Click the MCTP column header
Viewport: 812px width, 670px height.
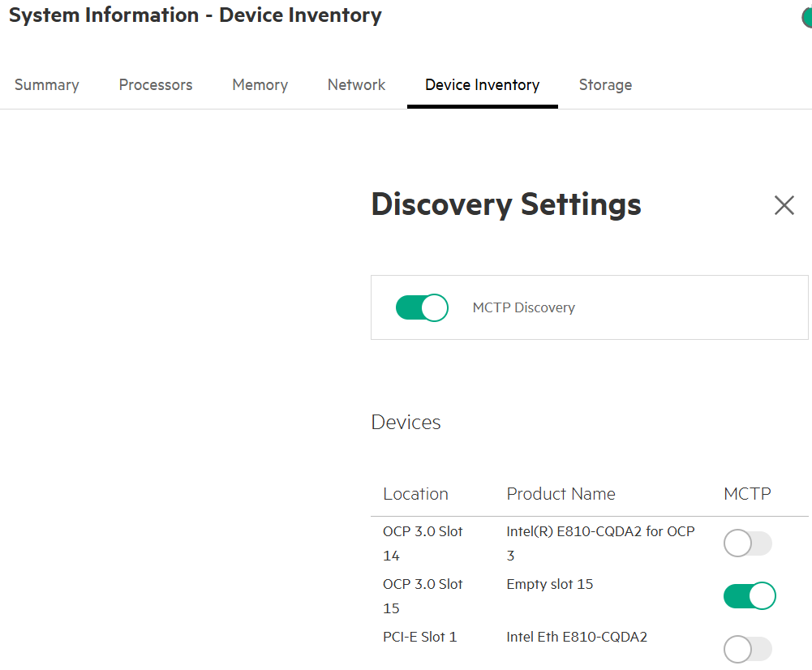click(x=746, y=493)
